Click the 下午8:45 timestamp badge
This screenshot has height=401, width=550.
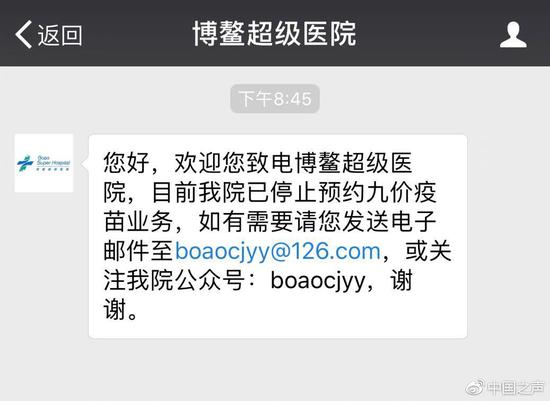(x=275, y=99)
